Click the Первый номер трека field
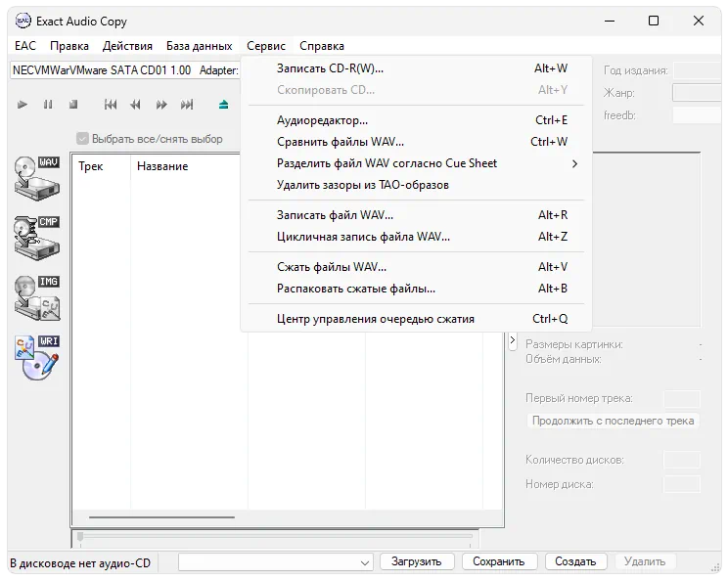This screenshot has height=581, width=728. tap(682, 399)
